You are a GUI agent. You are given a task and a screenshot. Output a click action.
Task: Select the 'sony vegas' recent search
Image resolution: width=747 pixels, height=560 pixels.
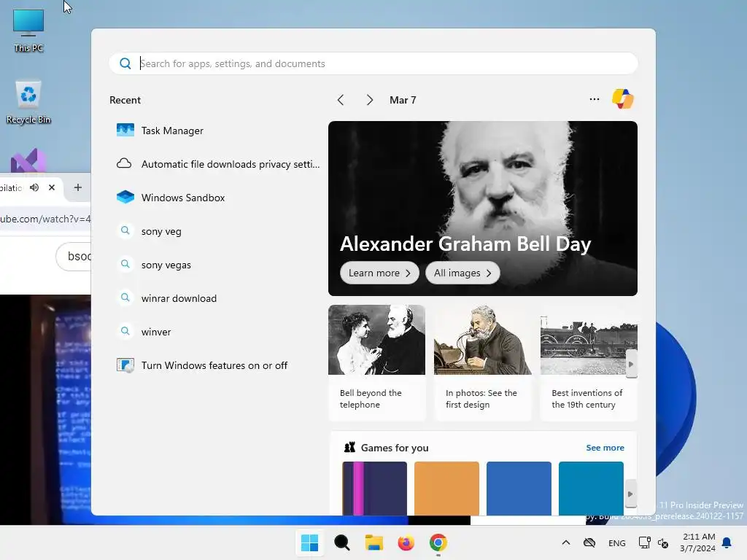tap(215, 265)
